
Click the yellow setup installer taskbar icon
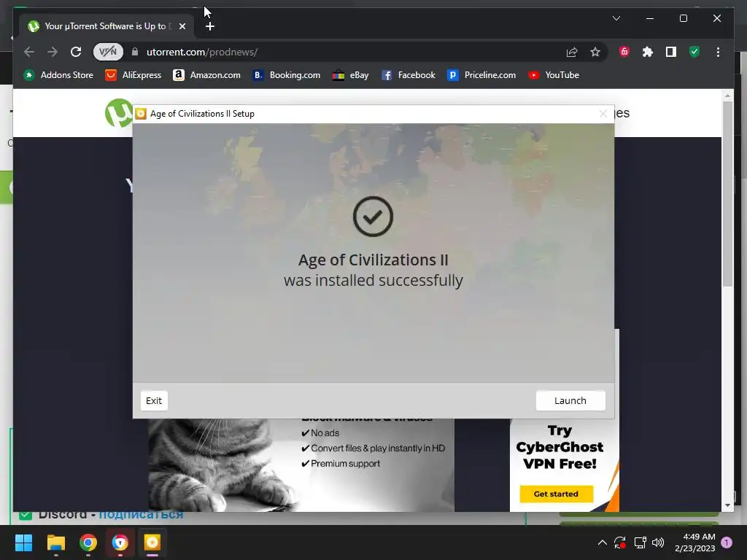pyautogui.click(x=152, y=542)
